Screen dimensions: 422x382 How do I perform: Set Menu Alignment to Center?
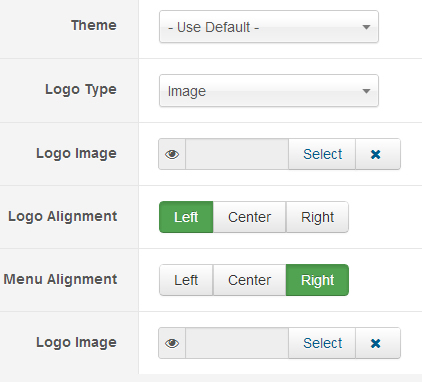[249, 280]
